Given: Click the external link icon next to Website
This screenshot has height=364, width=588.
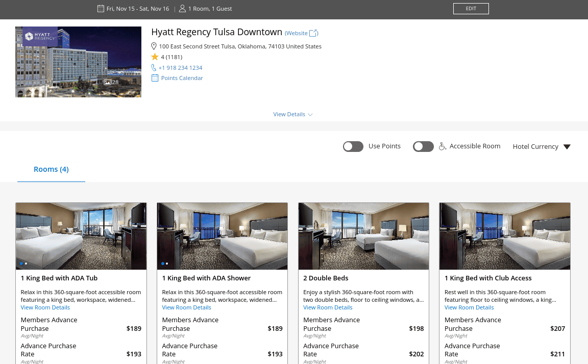Looking at the screenshot, I should (313, 33).
